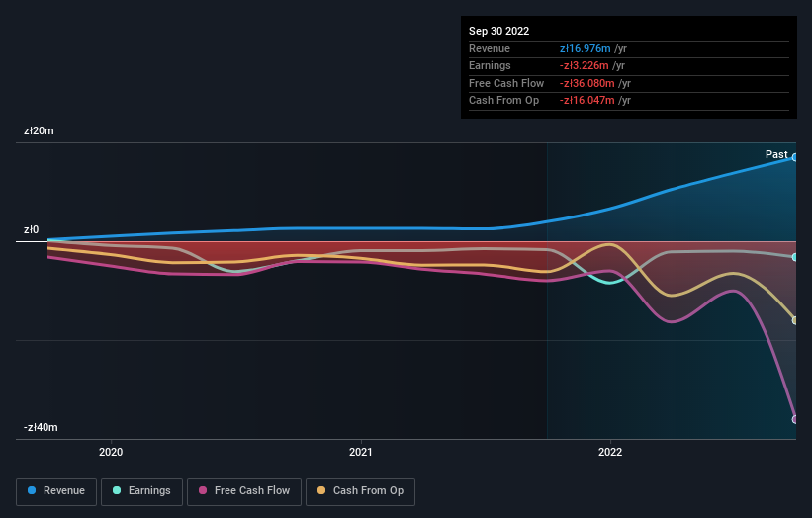
Task: Click the Cash From Op label in tooltip
Action: point(503,101)
